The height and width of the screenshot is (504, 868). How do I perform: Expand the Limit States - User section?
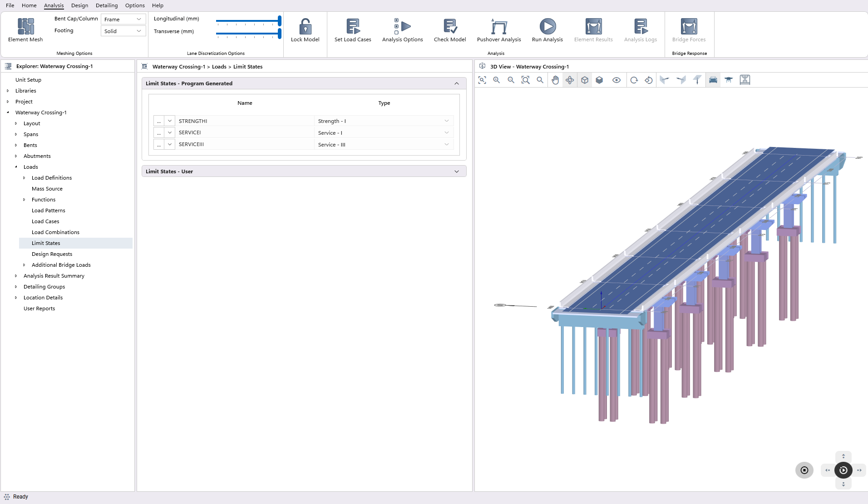click(456, 171)
